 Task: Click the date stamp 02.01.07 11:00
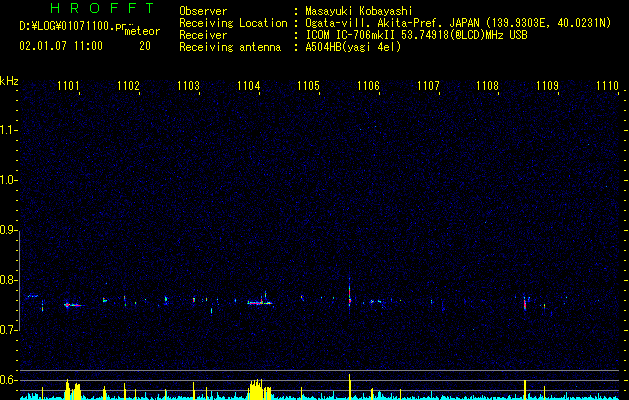pyautogui.click(x=61, y=46)
